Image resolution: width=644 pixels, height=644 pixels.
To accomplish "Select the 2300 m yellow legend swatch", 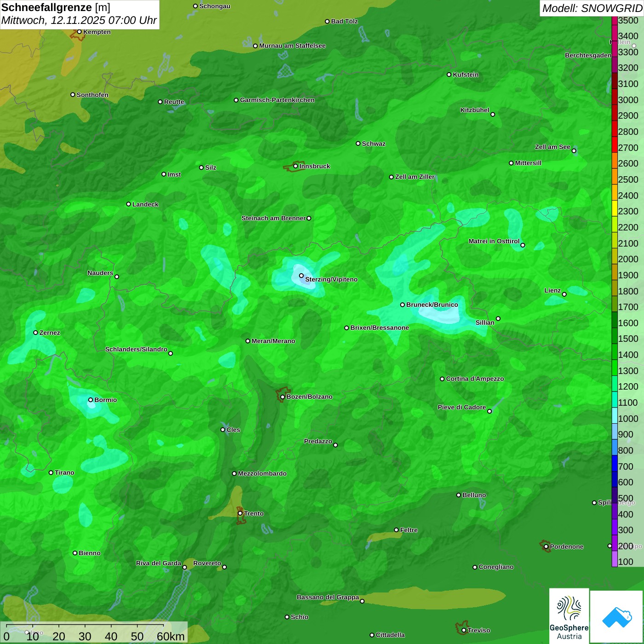I will pos(615,208).
